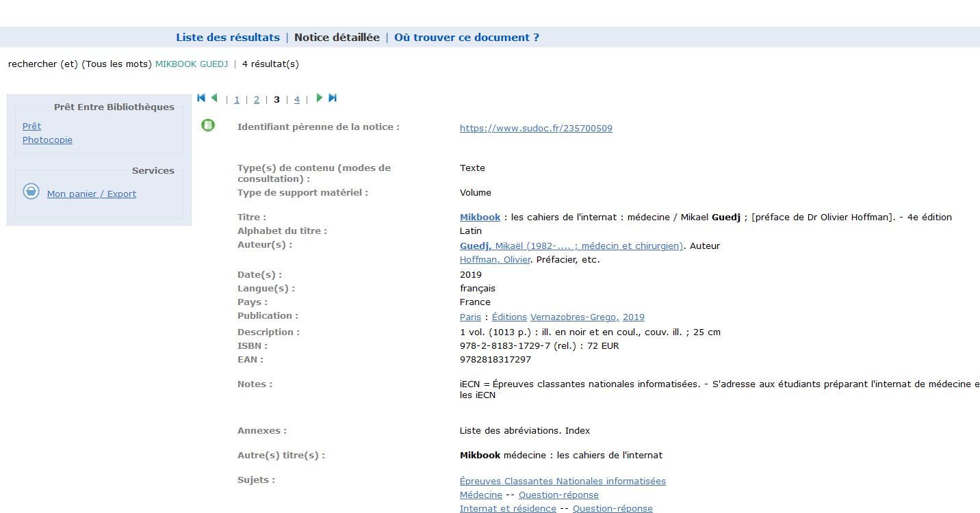This screenshot has width=980, height=513.
Task: Open the Liste des résultats tab
Action: point(228,38)
